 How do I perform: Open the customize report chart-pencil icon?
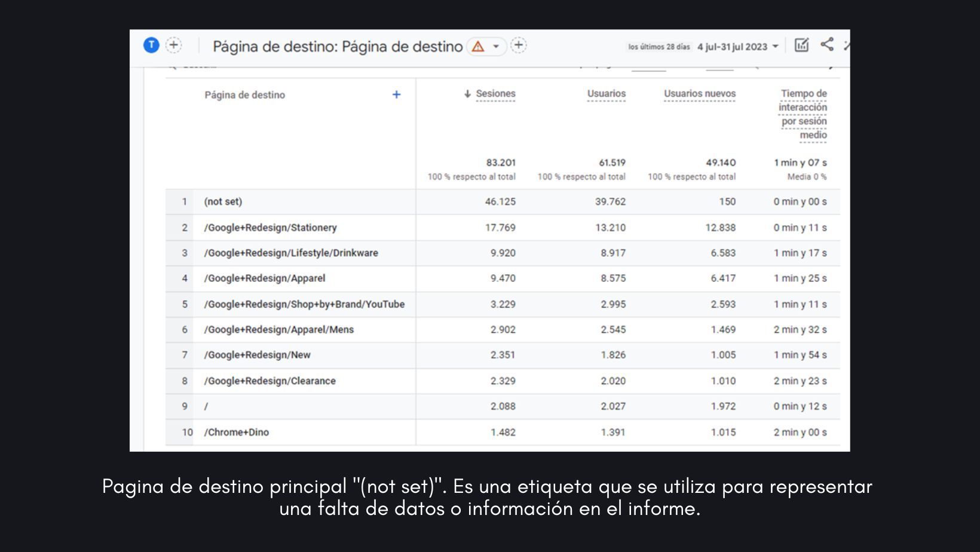pyautogui.click(x=801, y=45)
